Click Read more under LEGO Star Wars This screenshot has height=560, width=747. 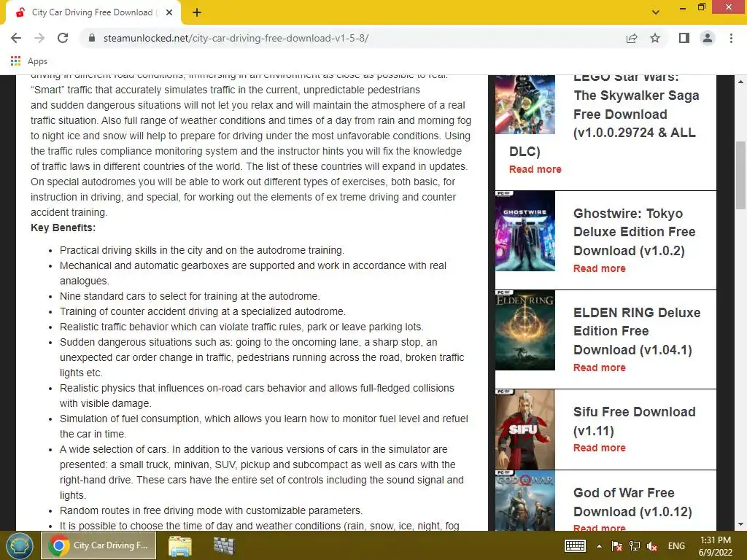pyautogui.click(x=535, y=169)
